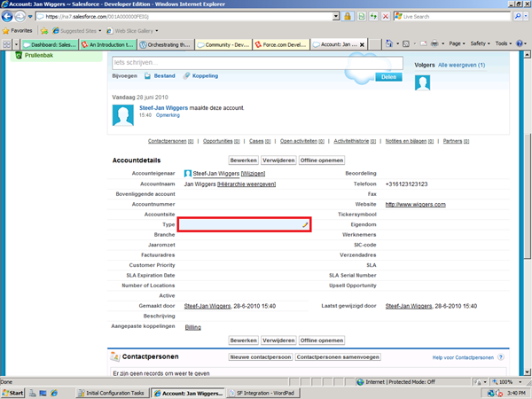Click the vertical scrollbar down arrow

528,372
